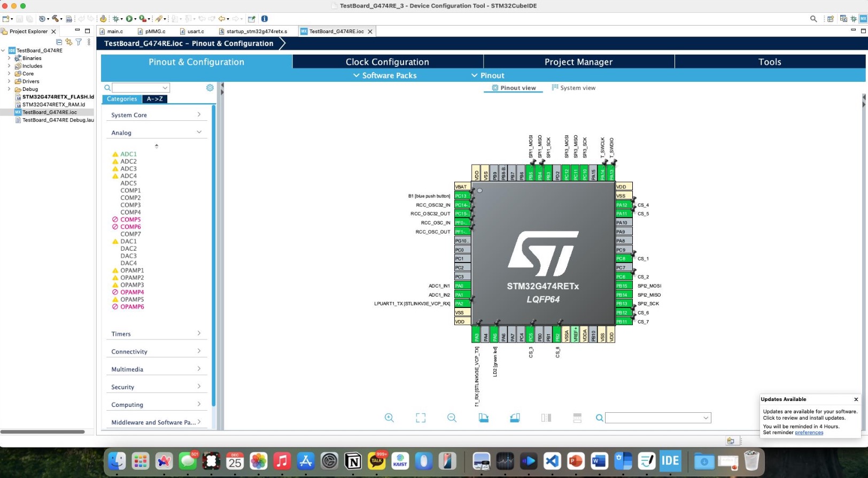This screenshot has width=868, height=478.
Task: Click the Open Perspective icon at top right
Action: pos(830,19)
